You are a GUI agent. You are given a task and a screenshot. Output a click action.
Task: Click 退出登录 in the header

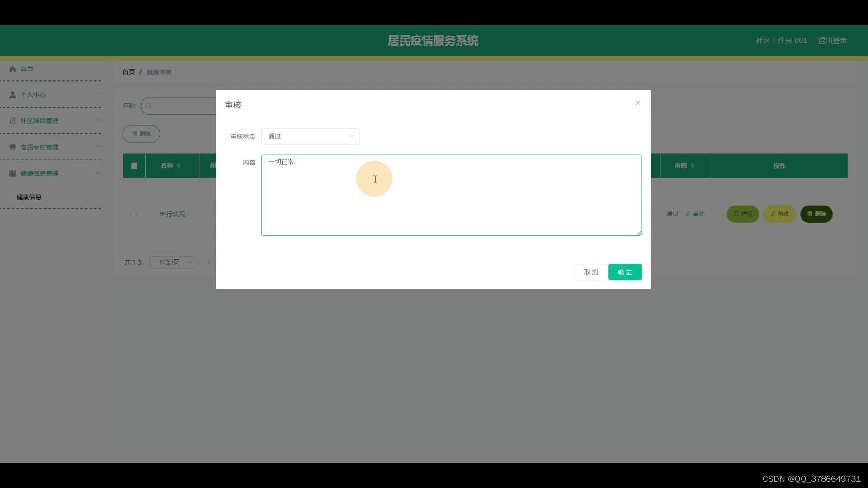tap(832, 41)
